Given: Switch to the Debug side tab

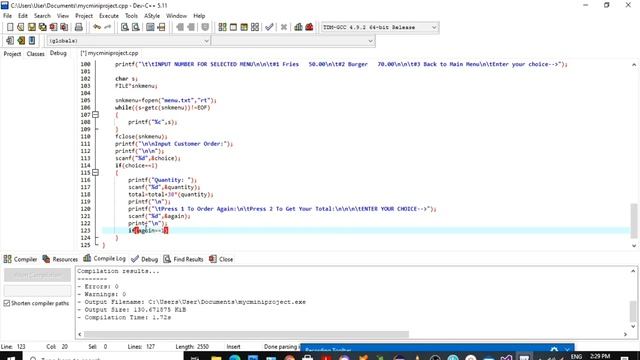Looking at the screenshot, I should [x=58, y=53].
